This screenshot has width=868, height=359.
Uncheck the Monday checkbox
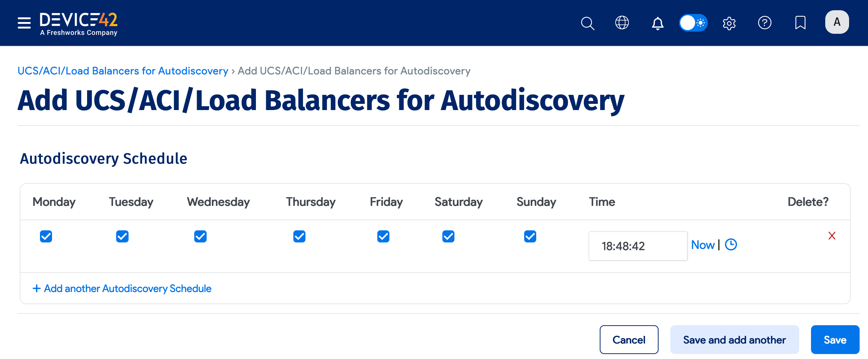pos(46,236)
